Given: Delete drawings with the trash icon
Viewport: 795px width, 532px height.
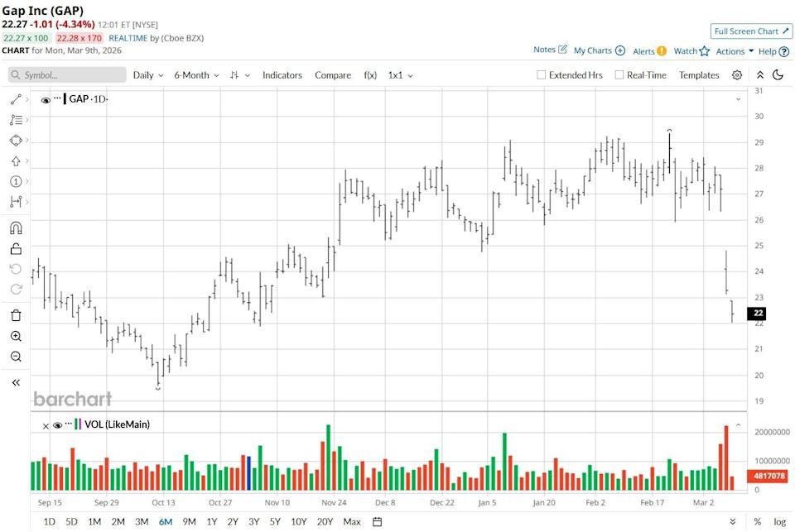Looking at the screenshot, I should [x=16, y=315].
